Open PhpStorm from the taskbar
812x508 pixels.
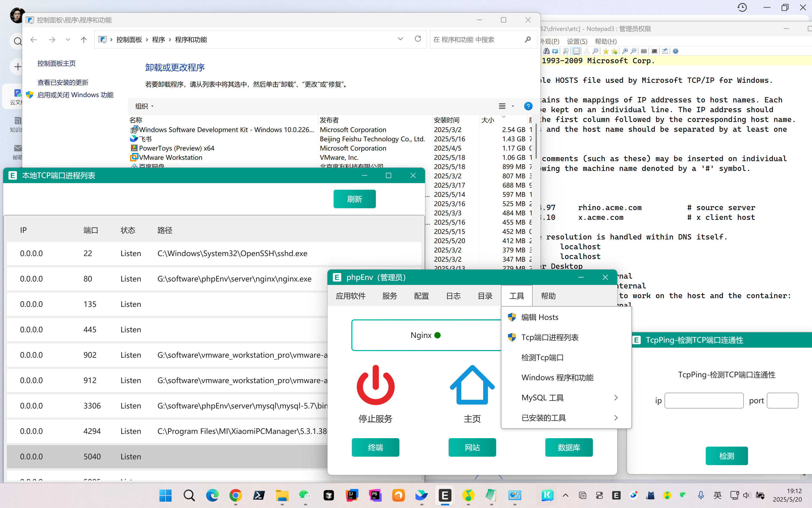click(x=375, y=496)
